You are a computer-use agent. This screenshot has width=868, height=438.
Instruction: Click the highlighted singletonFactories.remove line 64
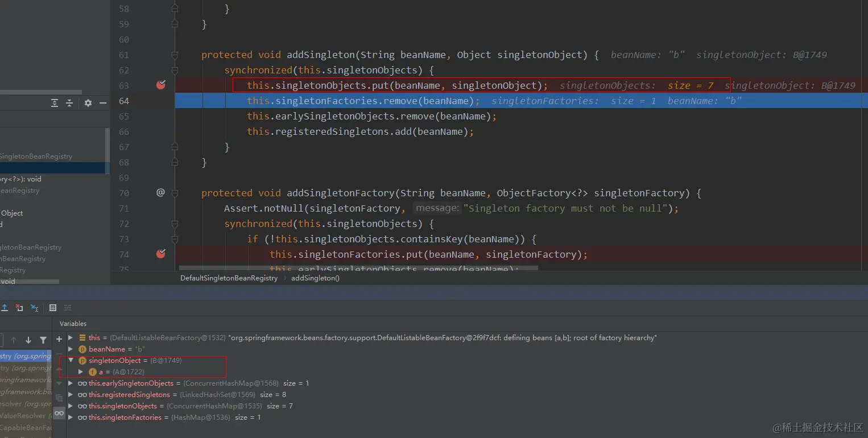point(521,101)
